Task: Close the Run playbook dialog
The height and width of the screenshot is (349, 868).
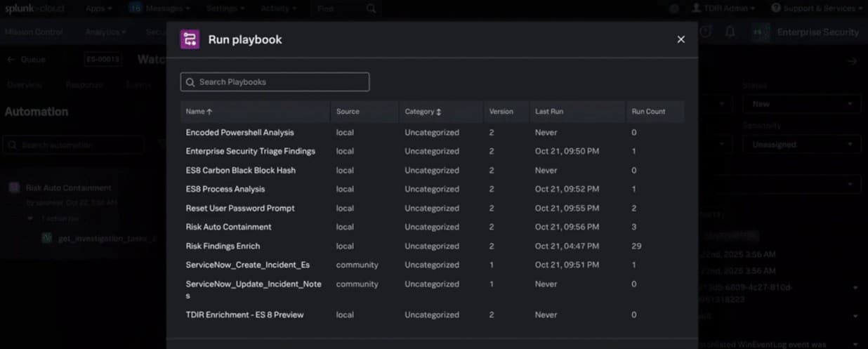Action: pos(680,39)
